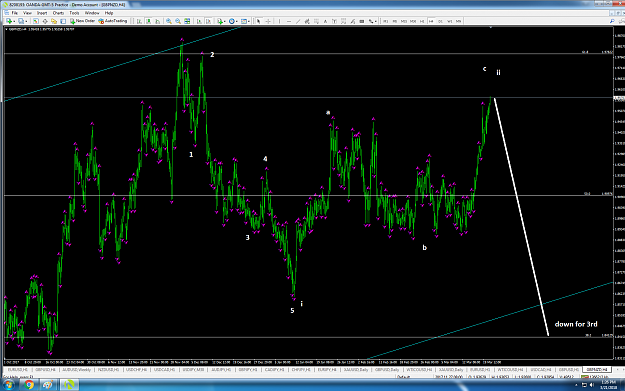This screenshot has width=625, height=391.
Task: Select the M30 timeframe button
Action: pos(413,21)
